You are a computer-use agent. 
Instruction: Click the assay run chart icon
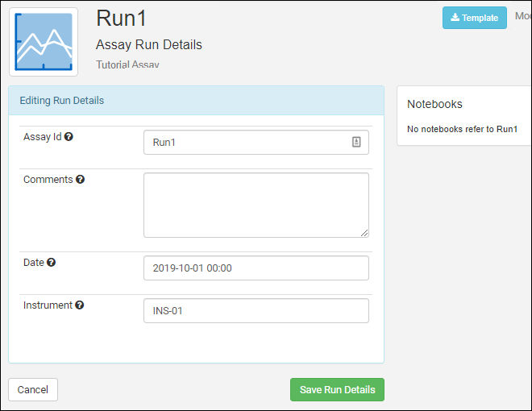(44, 42)
